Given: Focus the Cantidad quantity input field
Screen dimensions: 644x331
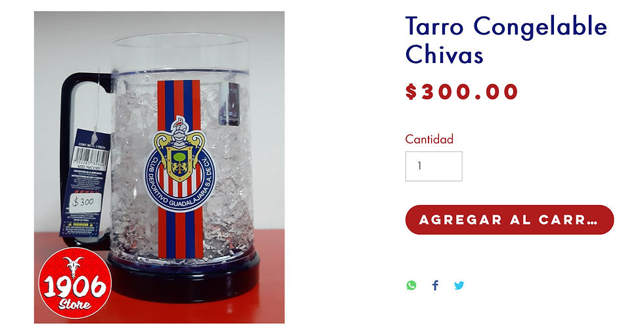Looking at the screenshot, I should 434,166.
